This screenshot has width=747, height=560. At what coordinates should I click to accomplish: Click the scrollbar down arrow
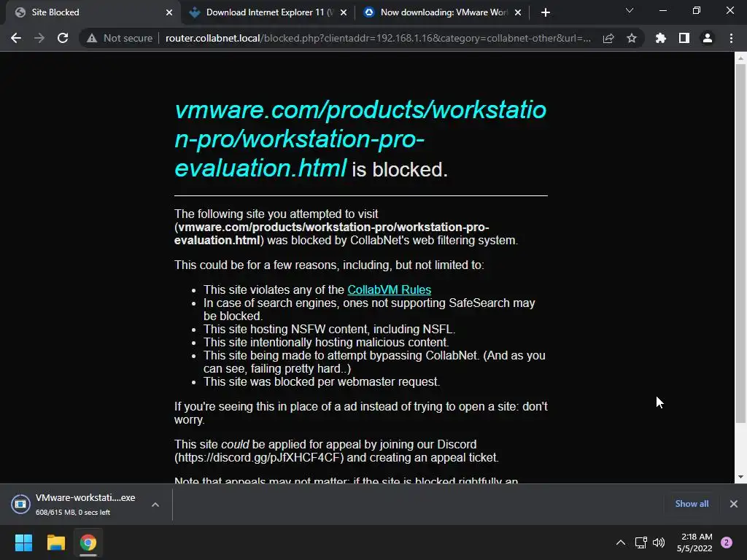(740, 477)
